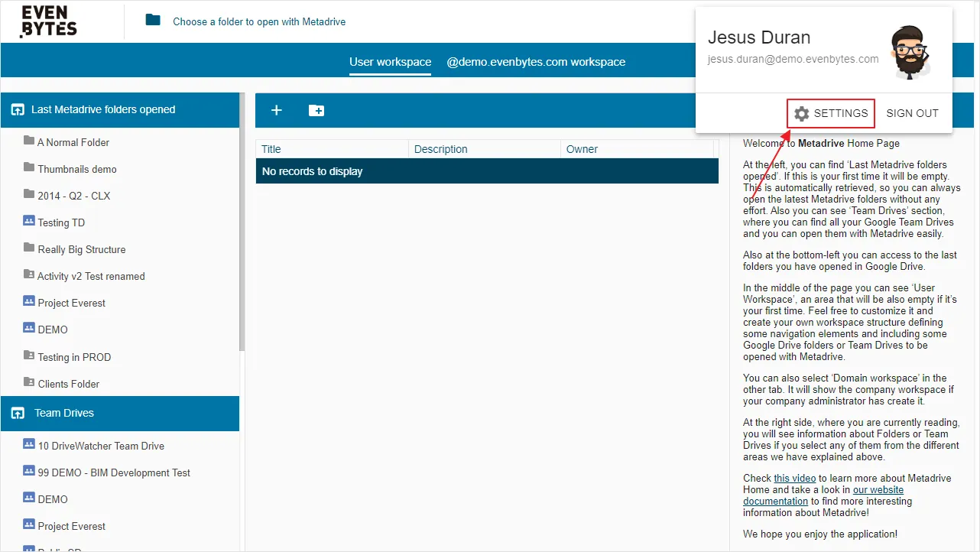The image size is (980, 552).
Task: Open 10 DriveWatcher Team Drive
Action: point(101,446)
